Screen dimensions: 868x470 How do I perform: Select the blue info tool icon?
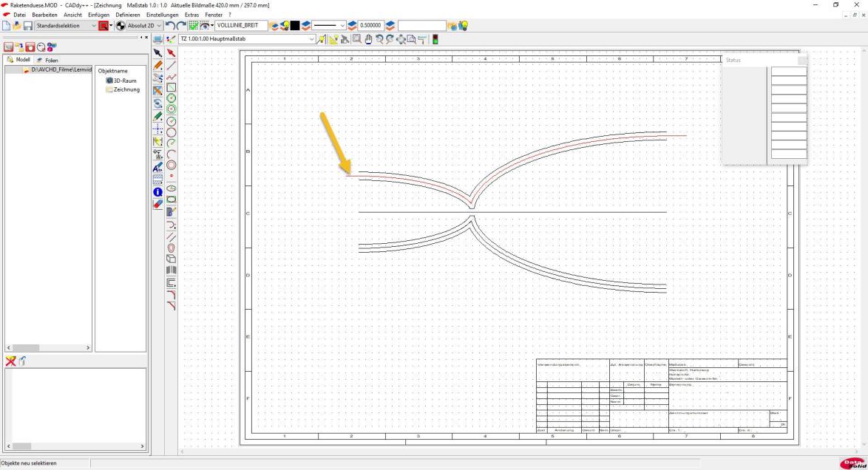[x=157, y=191]
